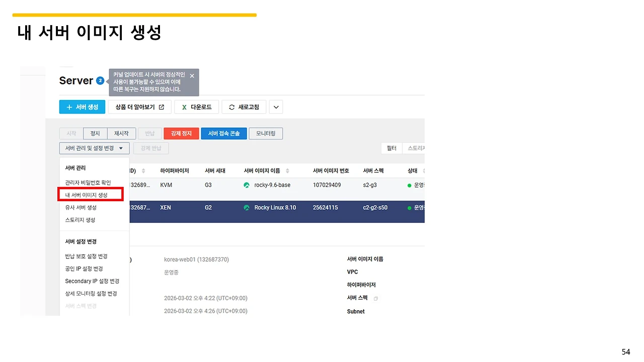The width and height of the screenshot is (644, 362).
Task: Click help icon beside 서버 스펙 label
Action: click(375, 298)
